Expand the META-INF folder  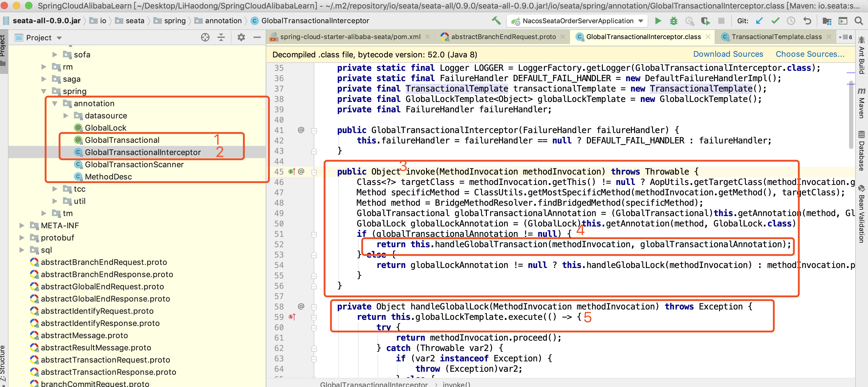pyautogui.click(x=22, y=226)
